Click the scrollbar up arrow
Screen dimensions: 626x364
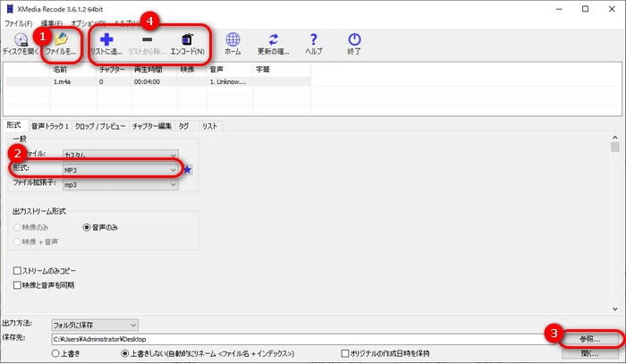(x=615, y=138)
